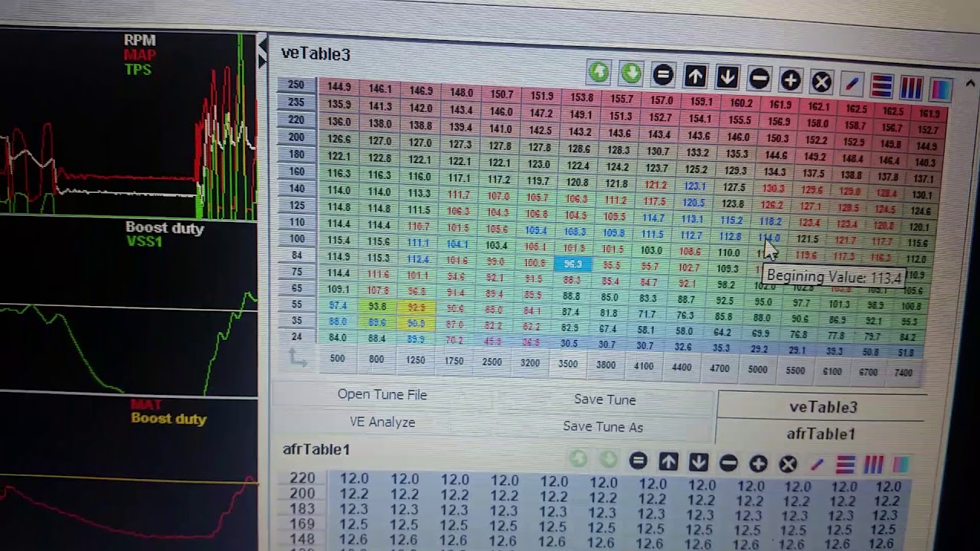The image size is (980, 551).
Task: Select veTable3 in the table list
Action: click(x=823, y=407)
